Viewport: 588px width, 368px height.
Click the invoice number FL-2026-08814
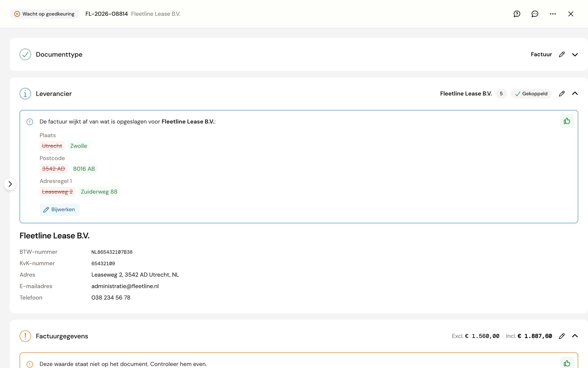pyautogui.click(x=107, y=14)
